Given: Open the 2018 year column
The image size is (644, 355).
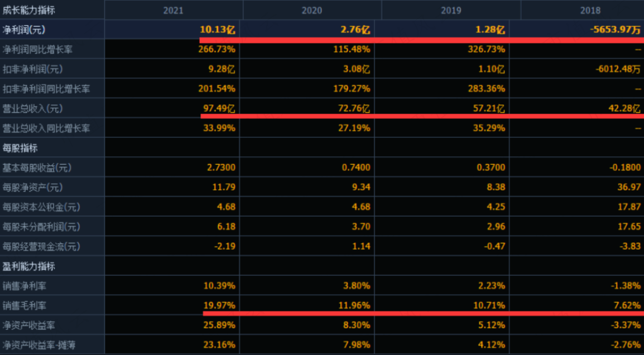Looking at the screenshot, I should coord(590,10).
